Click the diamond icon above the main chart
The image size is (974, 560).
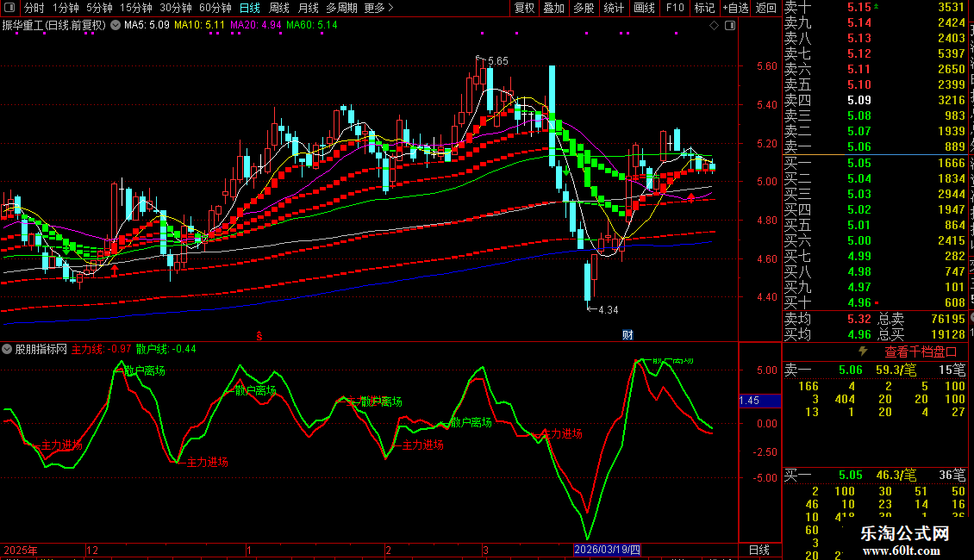pos(714,26)
